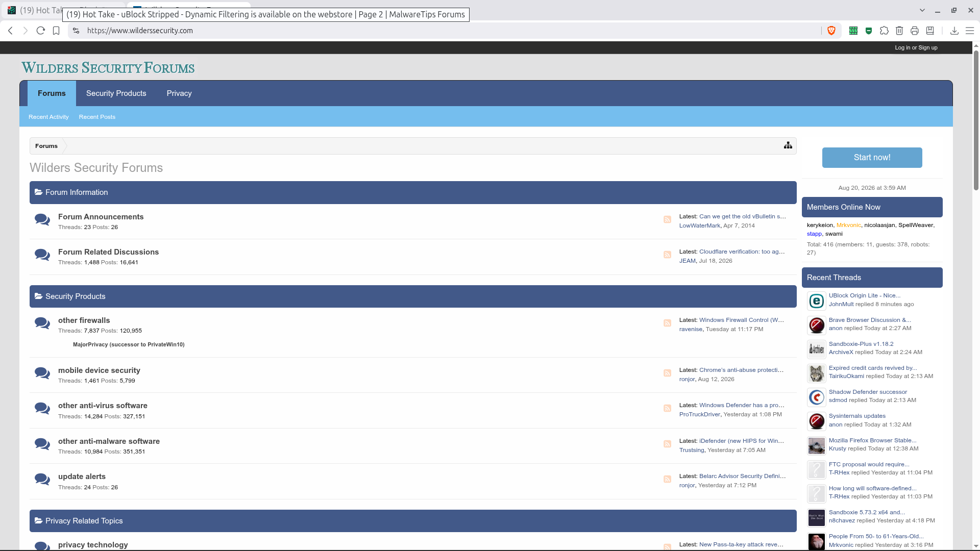The image size is (980, 551).
Task: Click online member stapp
Action: (814, 234)
